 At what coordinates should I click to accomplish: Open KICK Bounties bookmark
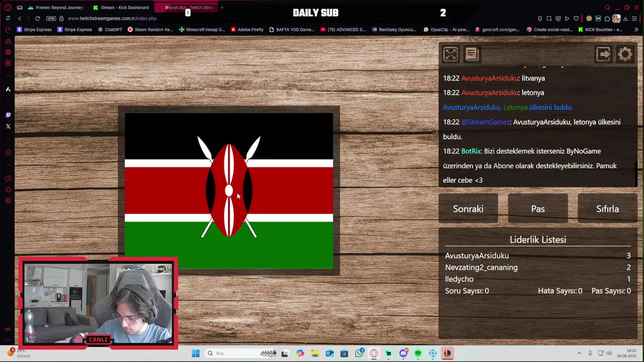pos(600,30)
